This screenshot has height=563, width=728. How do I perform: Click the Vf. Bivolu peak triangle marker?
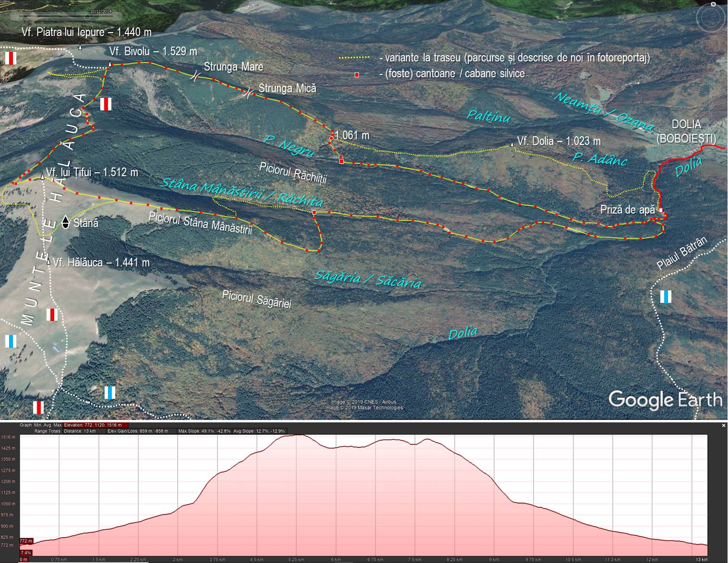point(110,64)
